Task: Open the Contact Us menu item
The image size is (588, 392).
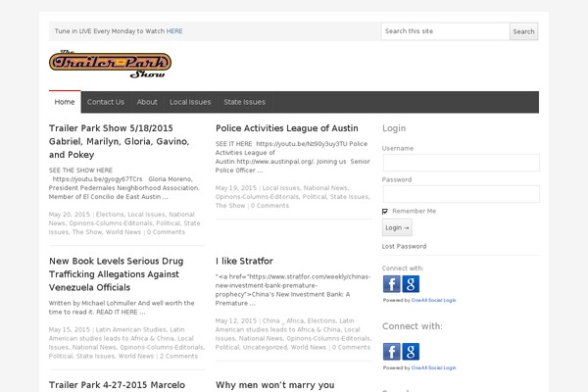Action: [x=106, y=102]
